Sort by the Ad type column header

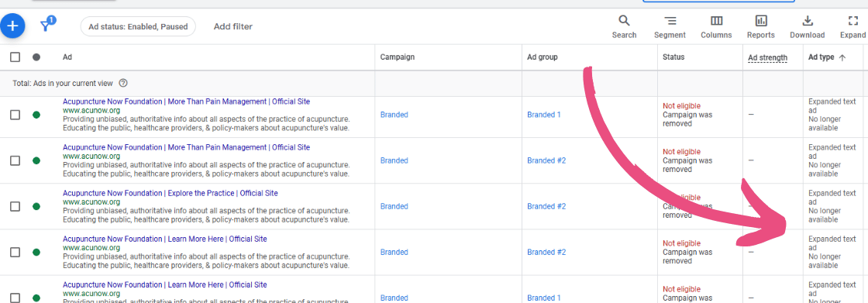(826, 57)
